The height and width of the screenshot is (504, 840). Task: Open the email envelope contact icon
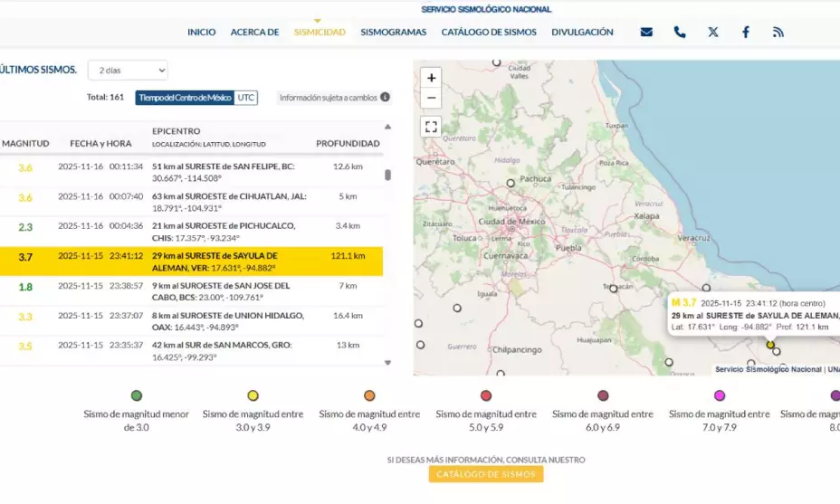click(646, 33)
